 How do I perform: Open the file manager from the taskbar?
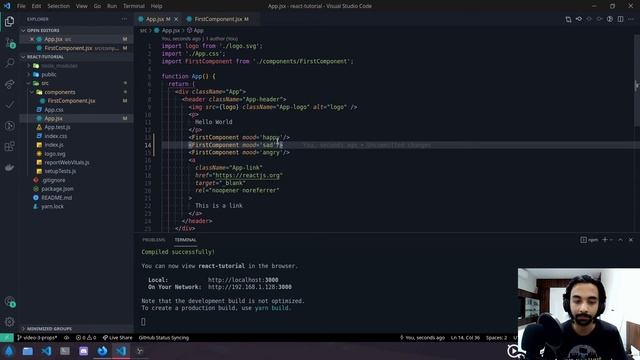click(27, 351)
